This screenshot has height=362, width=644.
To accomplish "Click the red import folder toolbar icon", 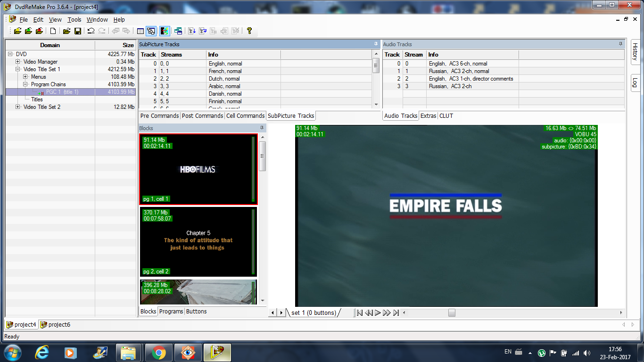I will [40, 31].
